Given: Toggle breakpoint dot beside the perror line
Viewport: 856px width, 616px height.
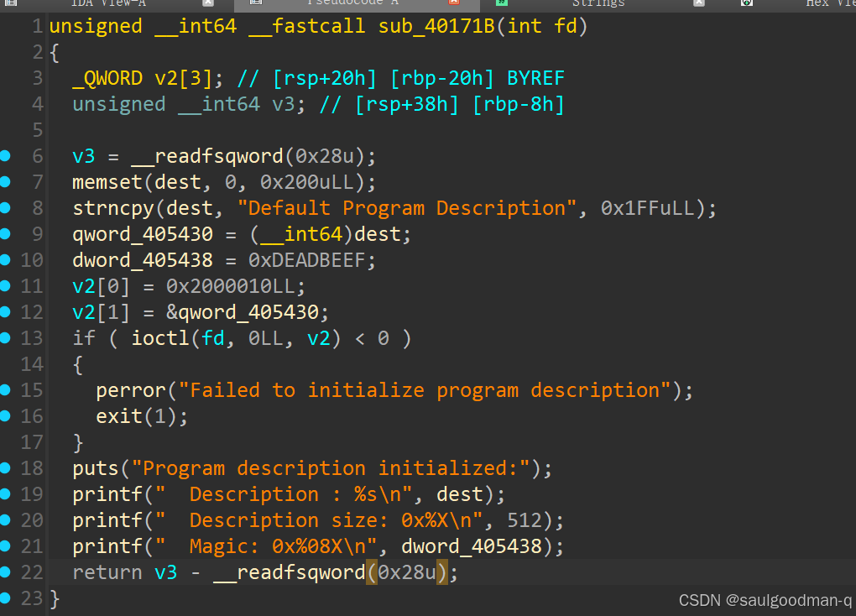Looking at the screenshot, I should [x=5, y=390].
